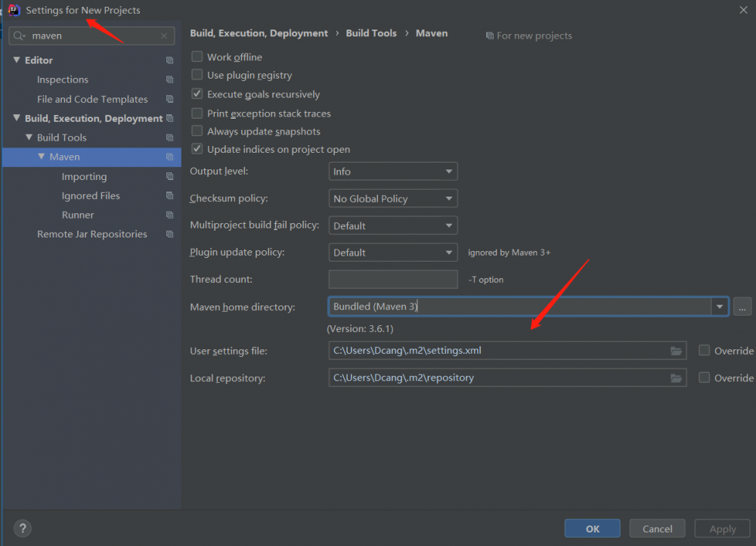The width and height of the screenshot is (756, 546).
Task: Click the Cancel button
Action: tap(657, 529)
